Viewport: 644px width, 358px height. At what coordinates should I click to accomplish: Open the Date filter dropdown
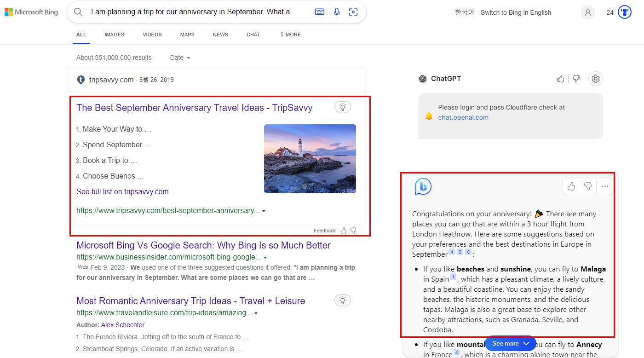pyautogui.click(x=180, y=58)
